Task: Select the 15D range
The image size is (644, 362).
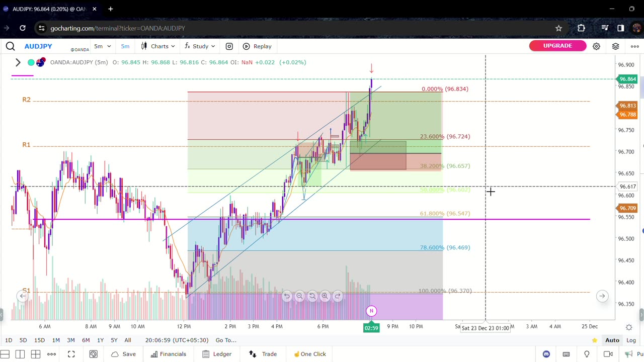Action: point(39,340)
